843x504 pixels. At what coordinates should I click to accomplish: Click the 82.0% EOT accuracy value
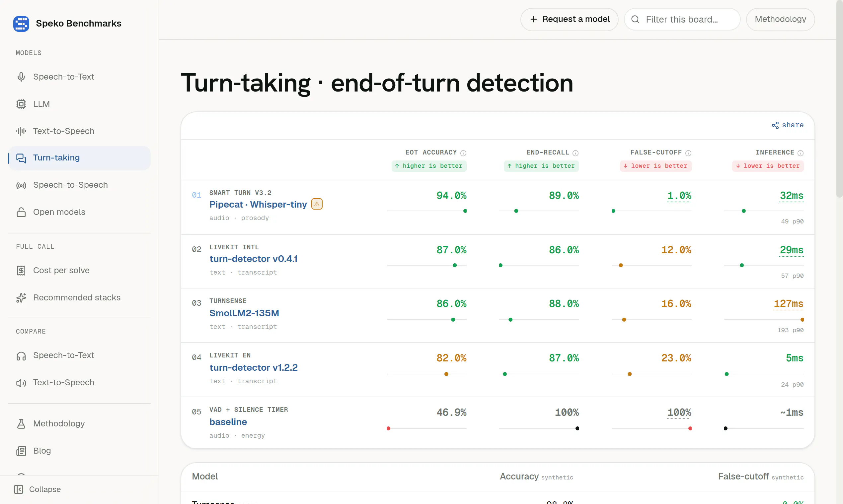coord(451,358)
